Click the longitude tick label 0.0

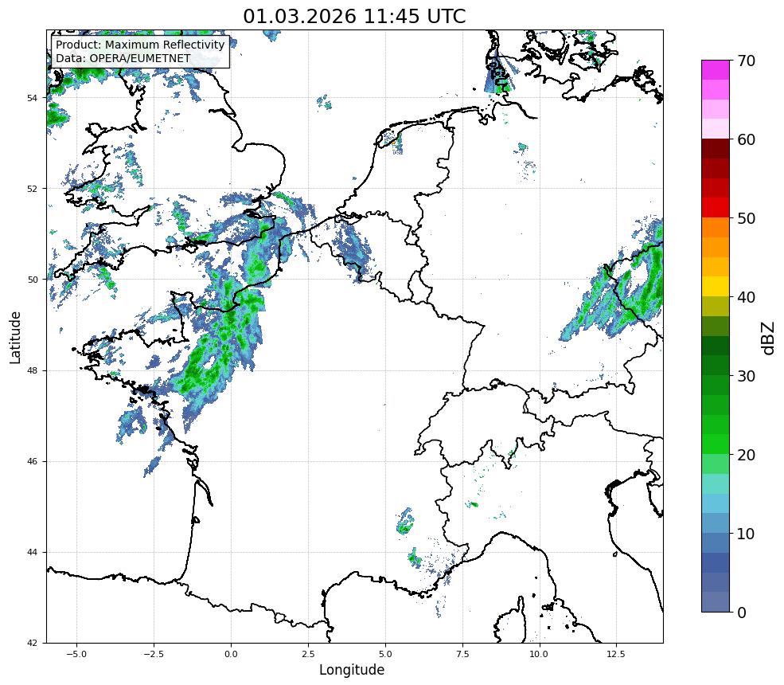click(x=231, y=654)
